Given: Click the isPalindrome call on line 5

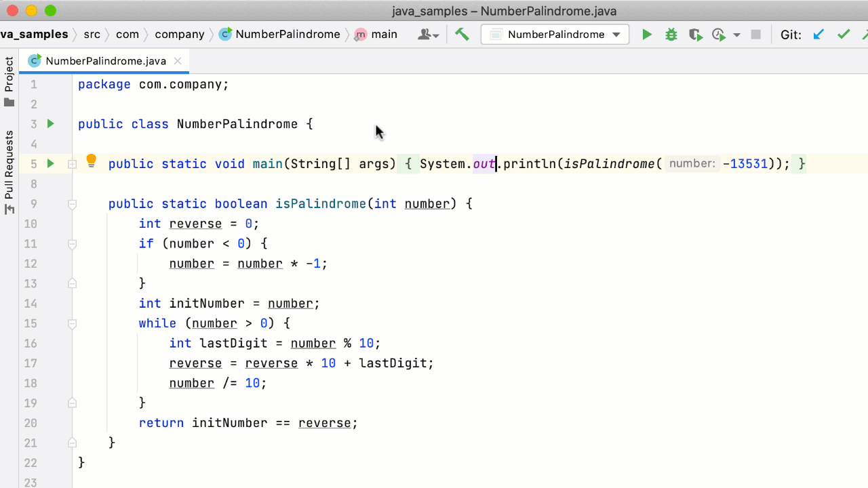Looking at the screenshot, I should 610,164.
